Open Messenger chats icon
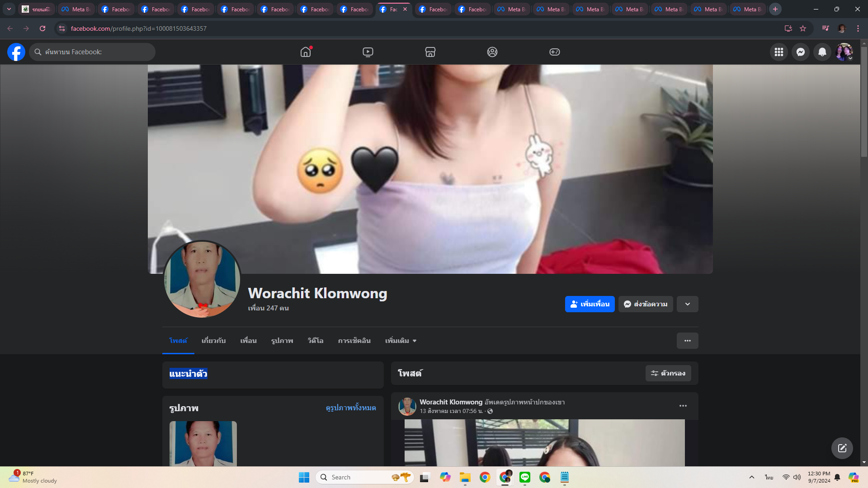Screen dimensions: 868x488 [800, 52]
